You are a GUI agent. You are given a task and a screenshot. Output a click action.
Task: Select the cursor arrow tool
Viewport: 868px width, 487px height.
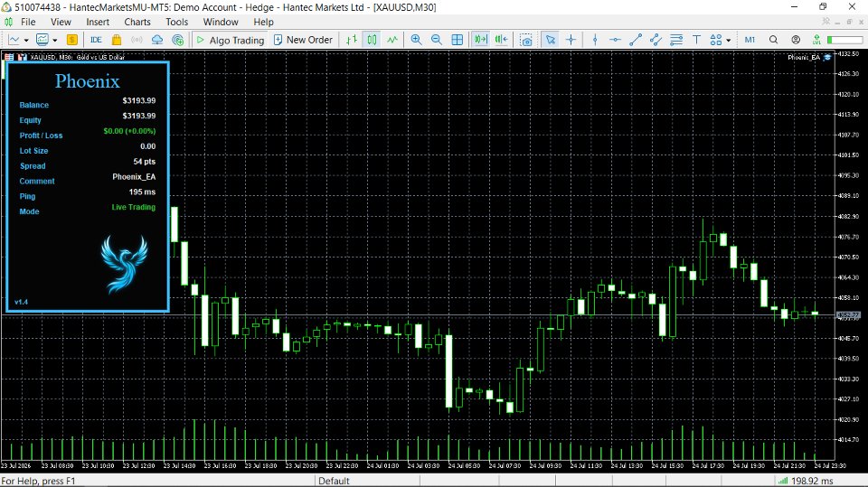point(551,40)
